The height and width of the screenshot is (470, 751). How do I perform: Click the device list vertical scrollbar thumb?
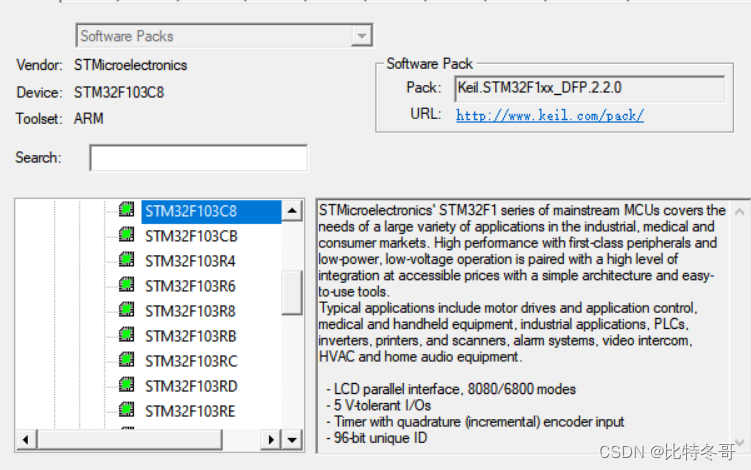292,292
